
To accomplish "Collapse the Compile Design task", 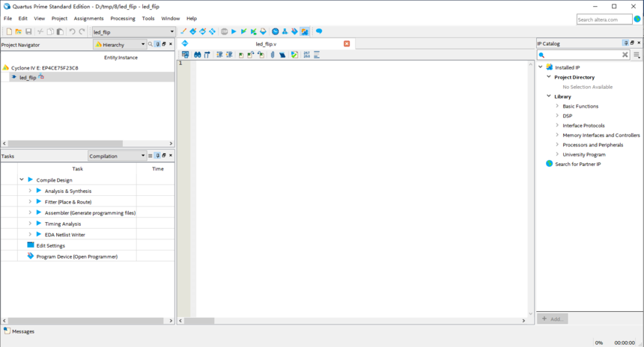I will 22,179.
